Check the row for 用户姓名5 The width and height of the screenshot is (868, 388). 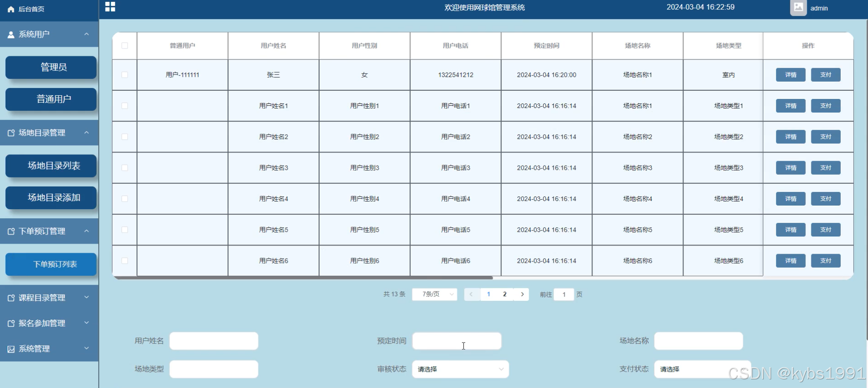pos(125,230)
